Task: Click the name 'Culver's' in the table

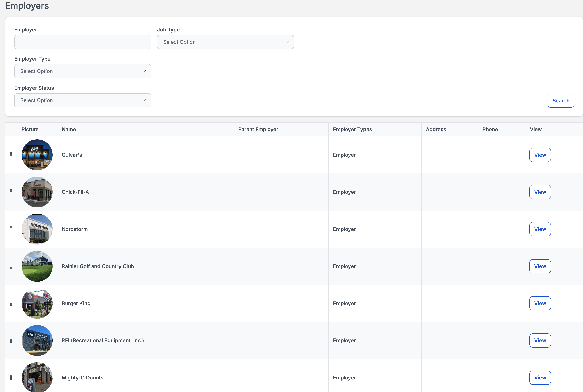Action: [x=72, y=155]
